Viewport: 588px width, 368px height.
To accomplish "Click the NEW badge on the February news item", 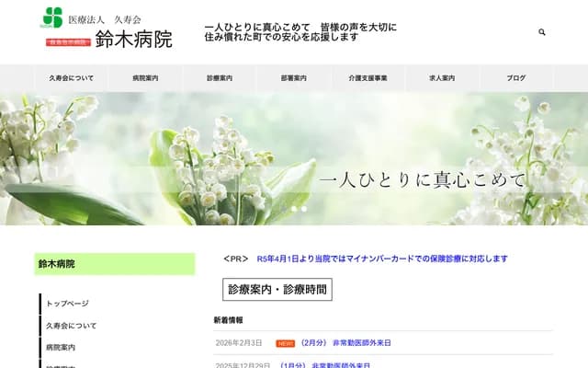I will pyautogui.click(x=286, y=343).
